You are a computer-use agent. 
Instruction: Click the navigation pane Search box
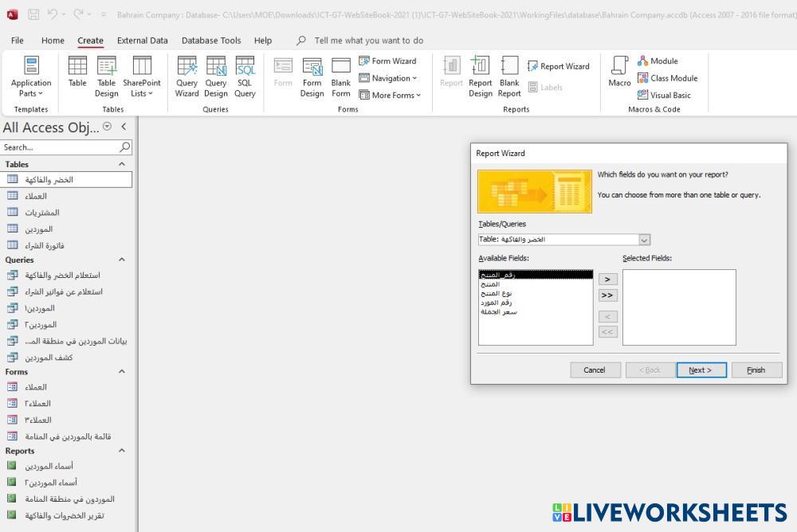click(x=60, y=147)
